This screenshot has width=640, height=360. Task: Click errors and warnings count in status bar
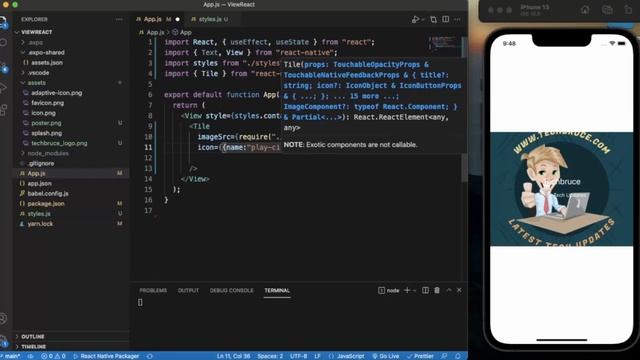(53, 356)
